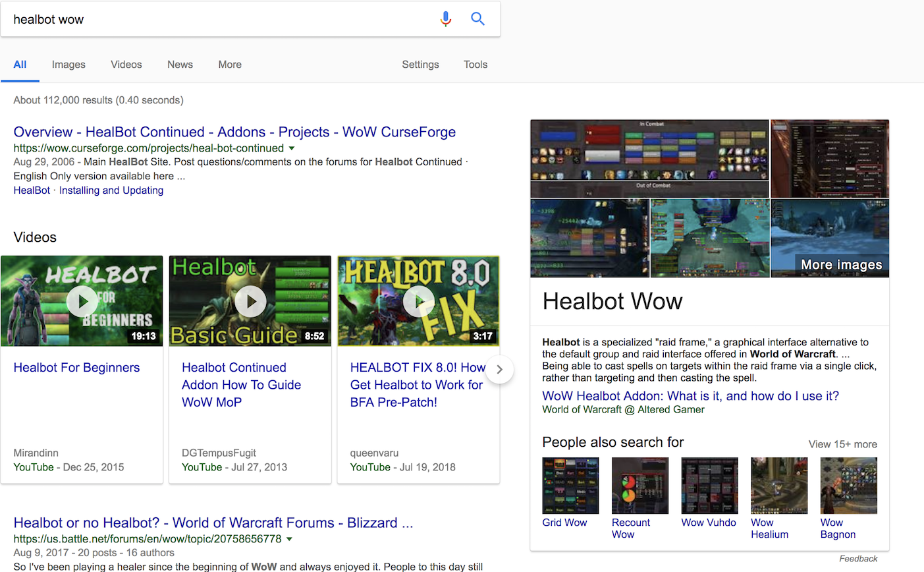Switch to the Images tab
The width and height of the screenshot is (924, 572).
[x=68, y=65]
